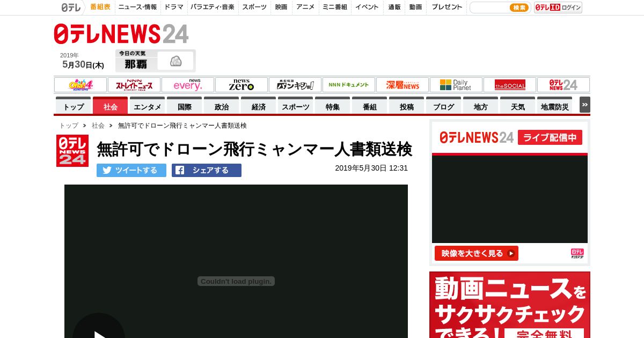Click the ツイートする Twitter button
This screenshot has width=644, height=338.
(x=131, y=170)
